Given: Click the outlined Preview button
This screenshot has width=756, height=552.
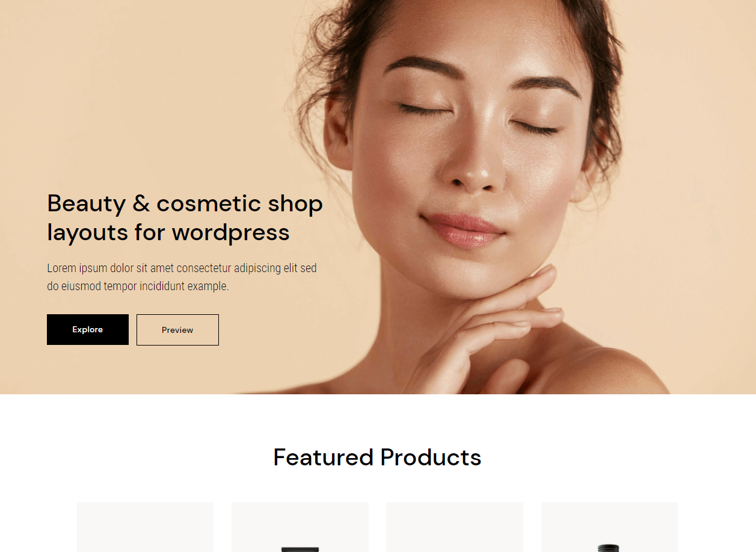Looking at the screenshot, I should click(177, 330).
